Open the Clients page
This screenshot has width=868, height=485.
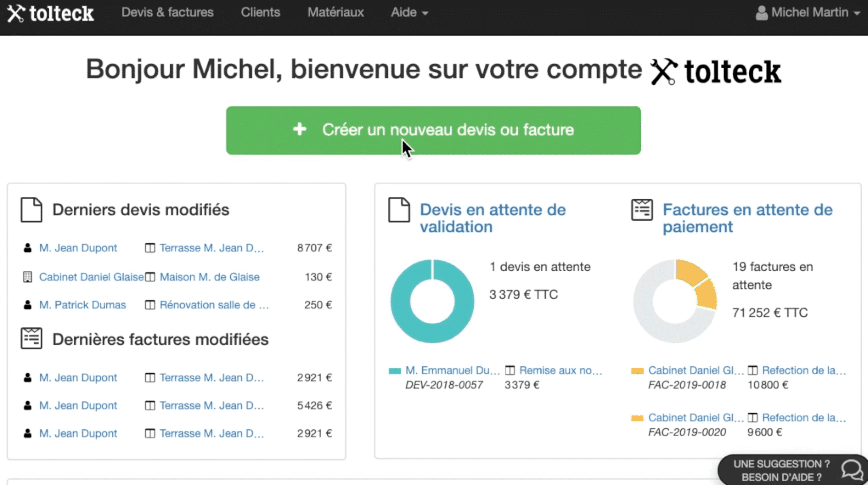click(260, 13)
